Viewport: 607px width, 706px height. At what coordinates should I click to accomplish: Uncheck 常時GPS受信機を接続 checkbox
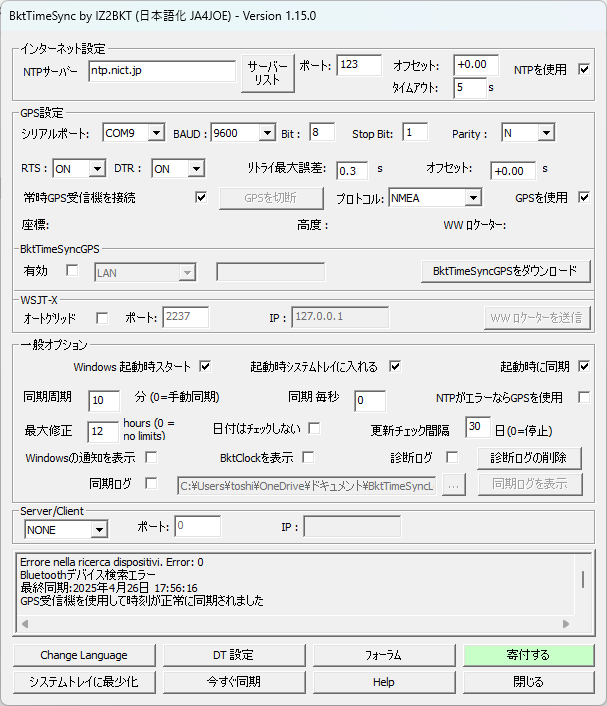coord(201,197)
